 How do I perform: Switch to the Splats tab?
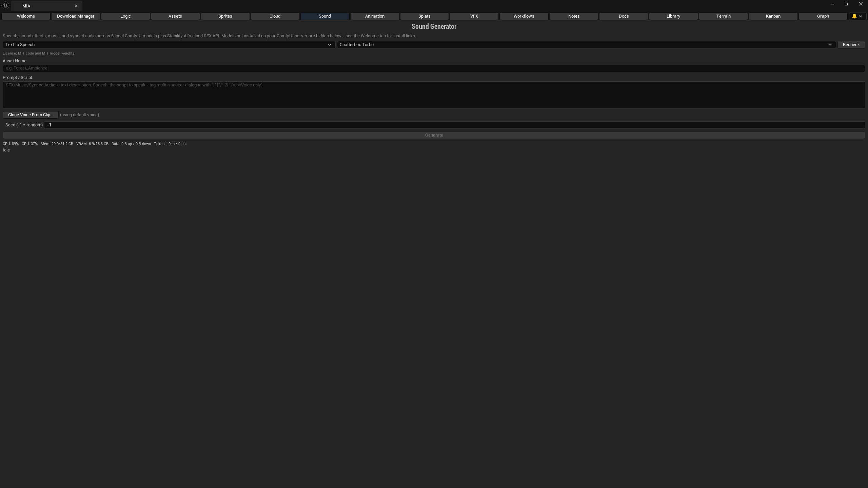coord(425,16)
